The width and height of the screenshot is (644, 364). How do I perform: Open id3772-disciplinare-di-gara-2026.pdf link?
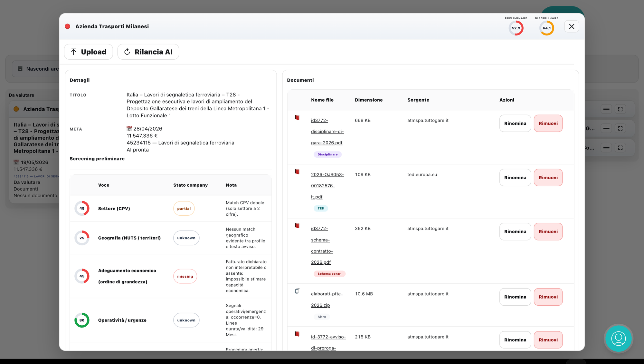(327, 132)
